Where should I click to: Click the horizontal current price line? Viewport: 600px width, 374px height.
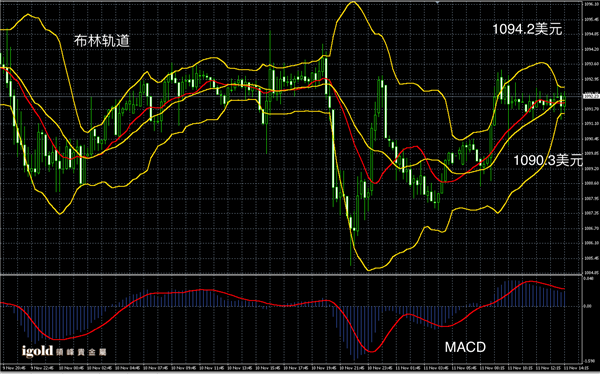point(291,96)
